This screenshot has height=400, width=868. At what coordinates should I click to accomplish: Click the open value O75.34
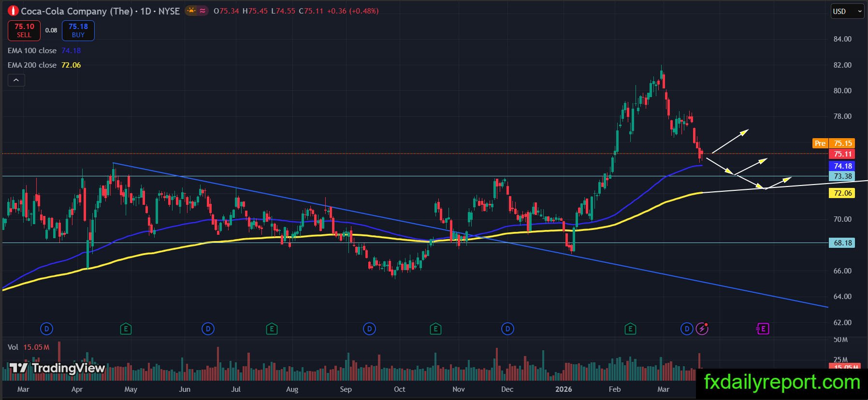pyautogui.click(x=226, y=11)
